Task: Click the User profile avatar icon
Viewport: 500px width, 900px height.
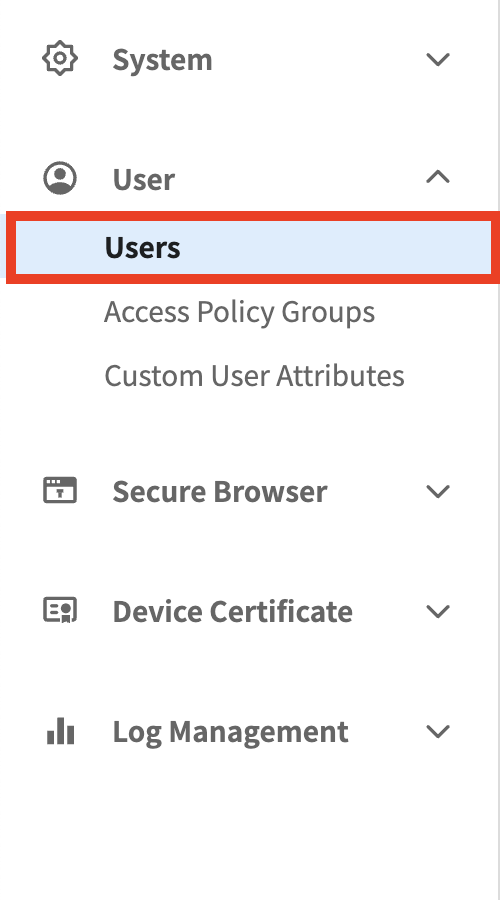Action: pyautogui.click(x=60, y=178)
